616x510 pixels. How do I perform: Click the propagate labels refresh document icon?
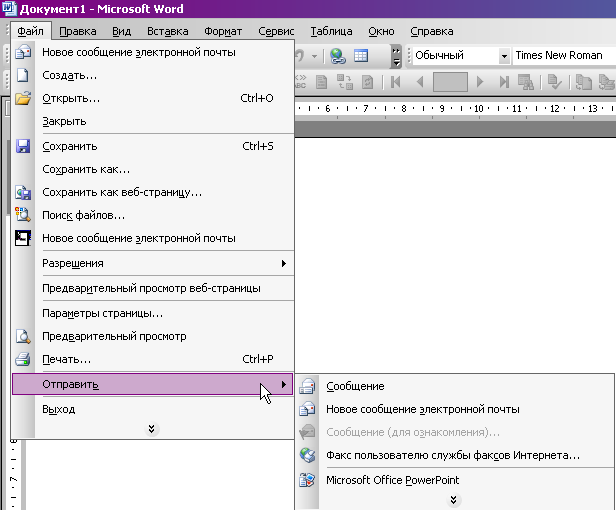click(x=368, y=82)
